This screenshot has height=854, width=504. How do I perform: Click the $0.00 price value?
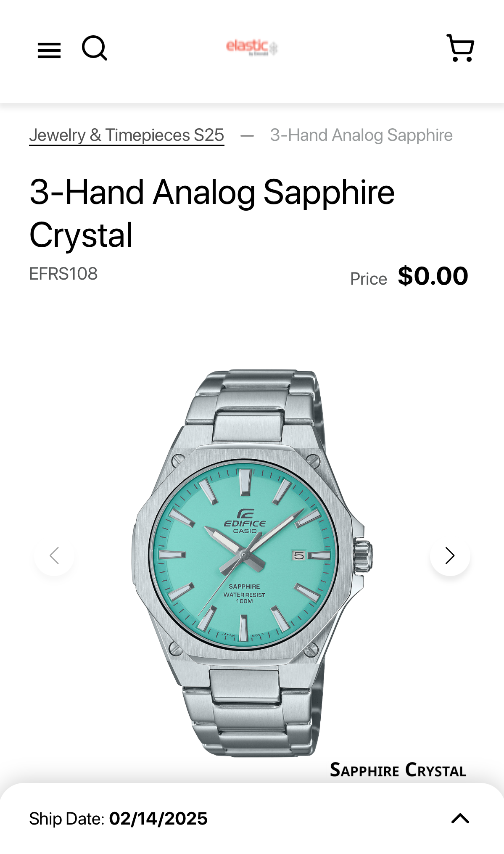tap(433, 276)
